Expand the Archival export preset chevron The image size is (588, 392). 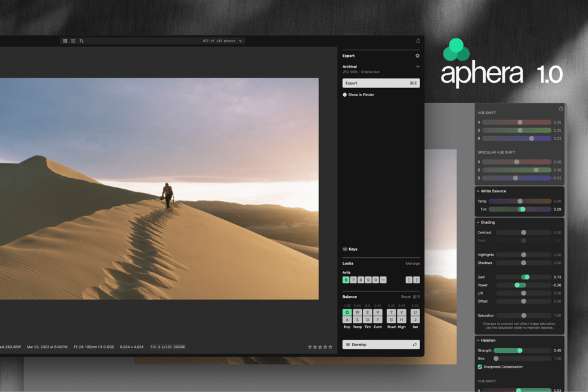click(x=417, y=67)
